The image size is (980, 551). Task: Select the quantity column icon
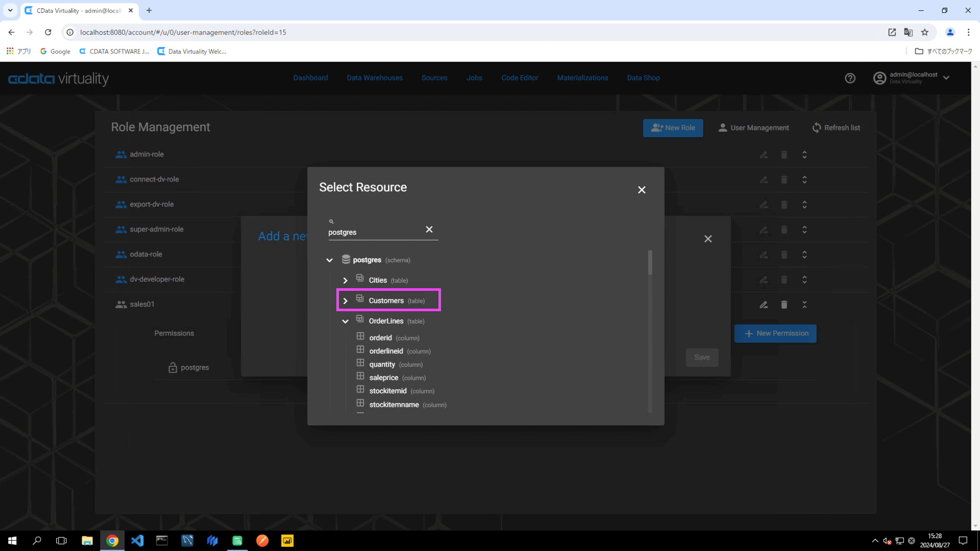(x=360, y=363)
